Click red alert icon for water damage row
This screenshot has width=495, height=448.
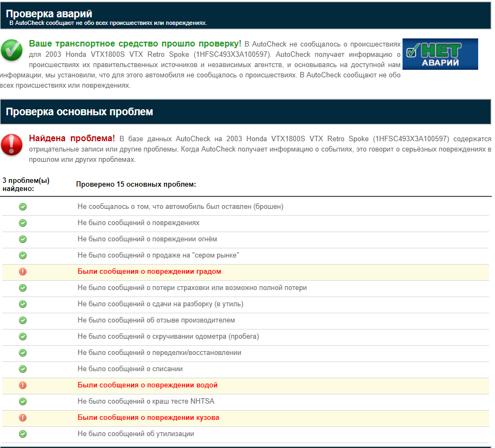[x=23, y=385]
